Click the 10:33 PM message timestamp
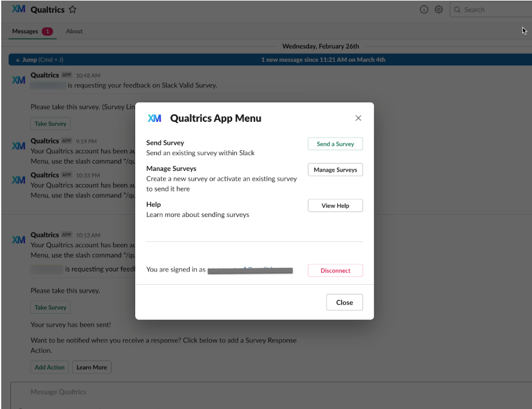Image resolution: width=532 pixels, height=409 pixels. (x=88, y=176)
